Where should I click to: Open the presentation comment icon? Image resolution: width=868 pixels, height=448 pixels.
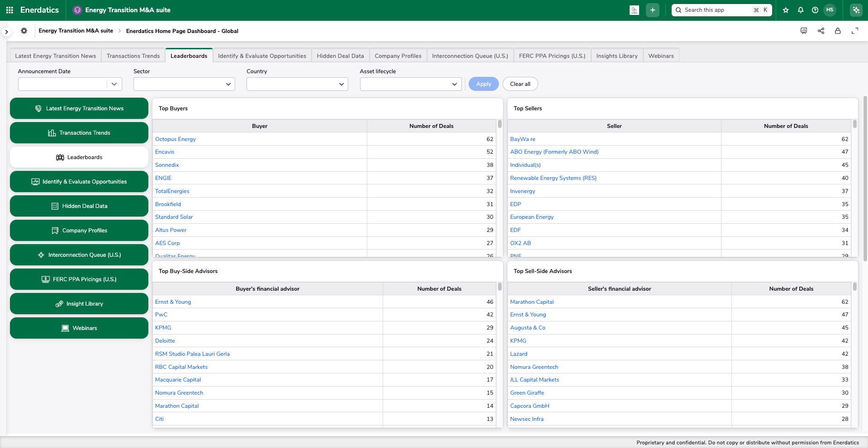(x=804, y=31)
